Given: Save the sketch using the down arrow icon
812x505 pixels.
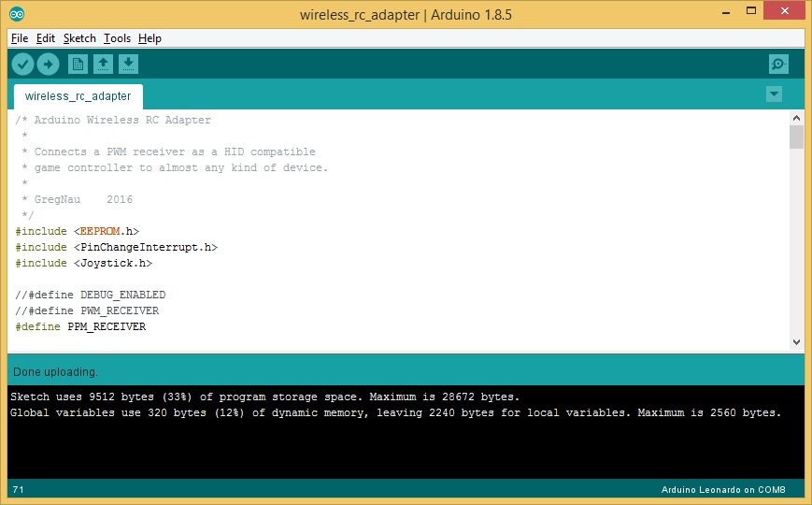Looking at the screenshot, I should coord(128,65).
